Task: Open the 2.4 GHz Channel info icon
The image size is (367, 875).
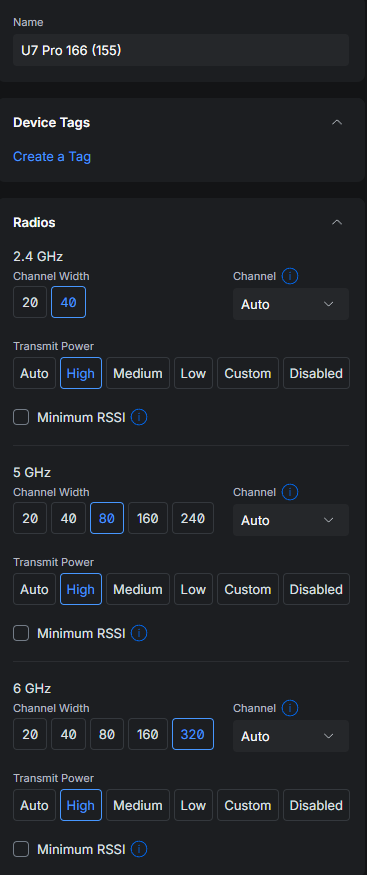Action: coord(289,276)
